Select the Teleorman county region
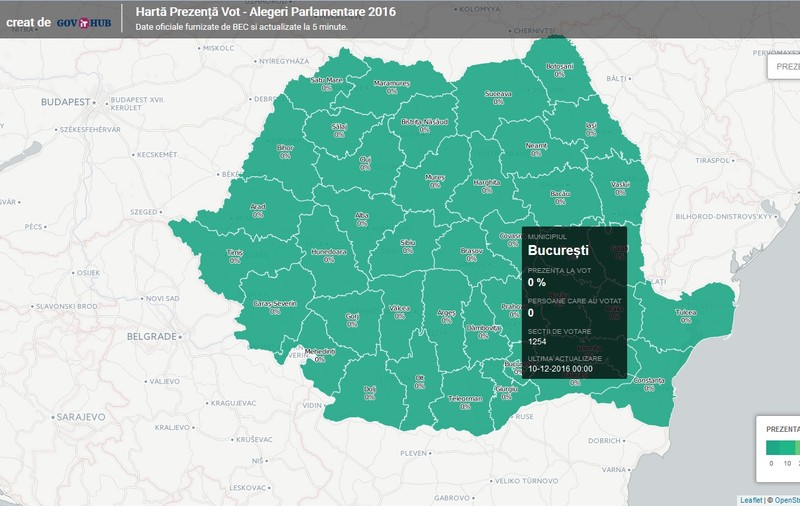The image size is (800, 506). [465, 402]
